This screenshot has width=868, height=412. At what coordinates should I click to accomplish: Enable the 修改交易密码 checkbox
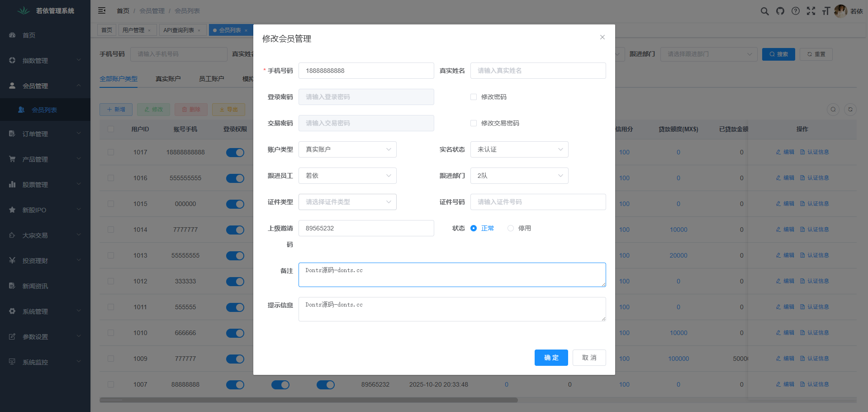(474, 123)
